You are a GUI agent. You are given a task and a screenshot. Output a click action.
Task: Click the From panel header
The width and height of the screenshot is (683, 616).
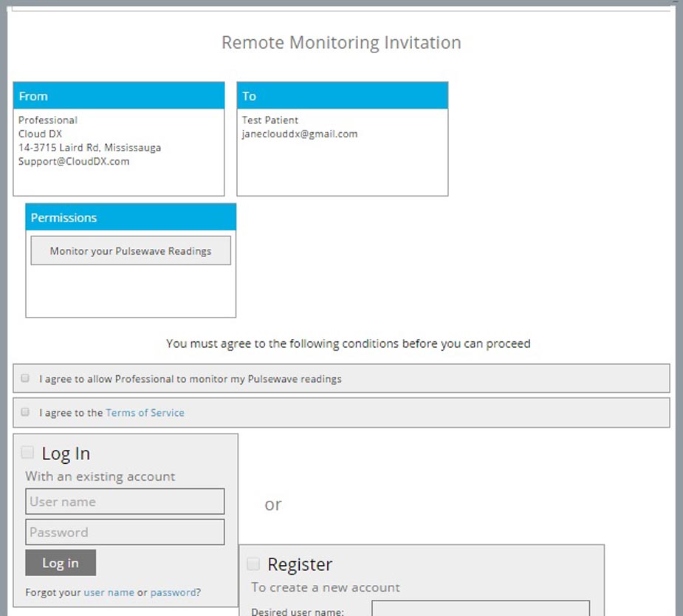click(x=119, y=96)
